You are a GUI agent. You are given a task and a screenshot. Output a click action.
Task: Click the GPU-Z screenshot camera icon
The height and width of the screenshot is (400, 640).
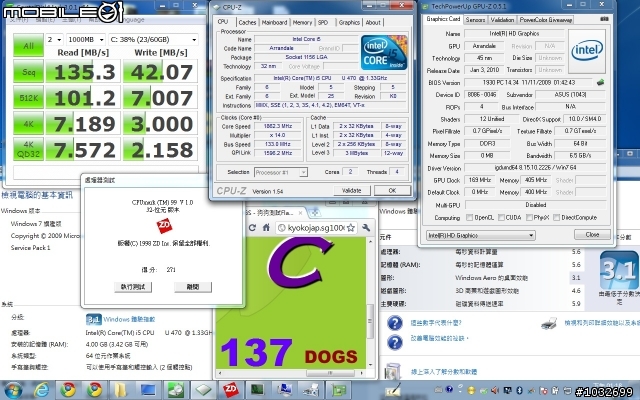[605, 19]
